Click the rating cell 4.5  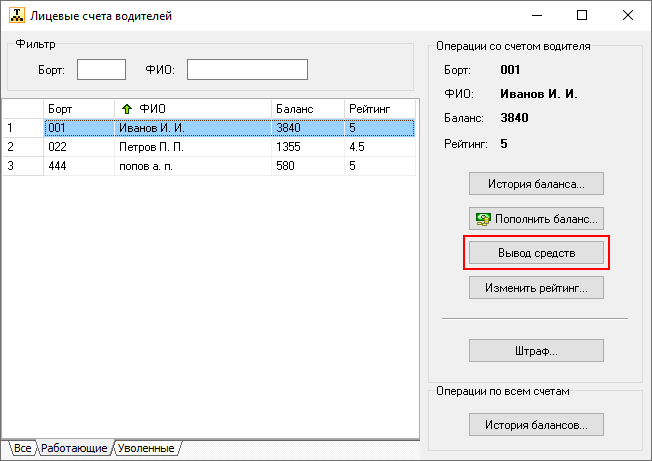(x=380, y=147)
